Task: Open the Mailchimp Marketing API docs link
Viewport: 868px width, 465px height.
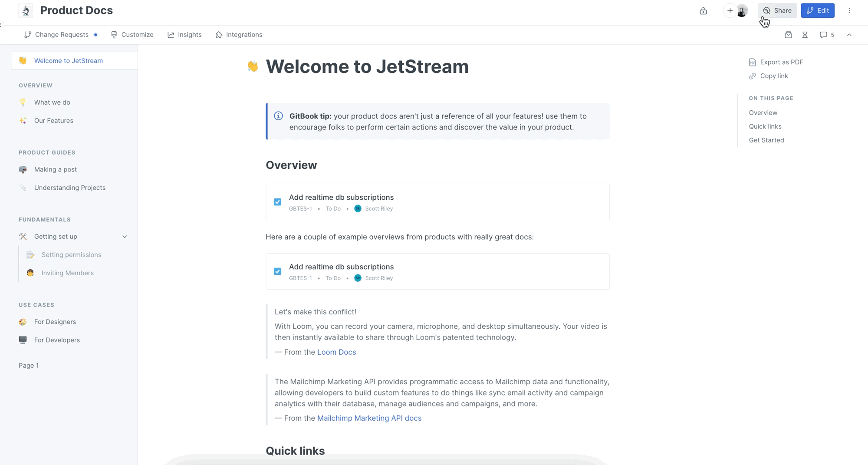Action: click(369, 418)
